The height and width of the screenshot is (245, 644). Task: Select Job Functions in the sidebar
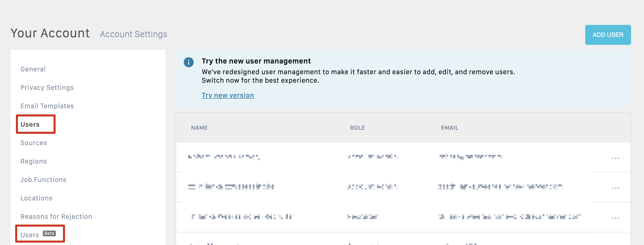tap(43, 180)
